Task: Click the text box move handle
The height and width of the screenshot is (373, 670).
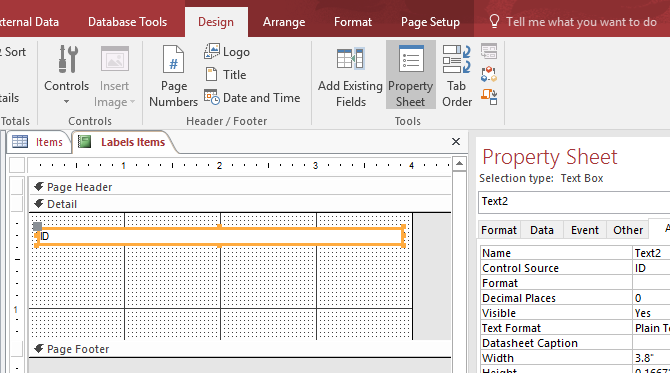Action: coord(38,226)
